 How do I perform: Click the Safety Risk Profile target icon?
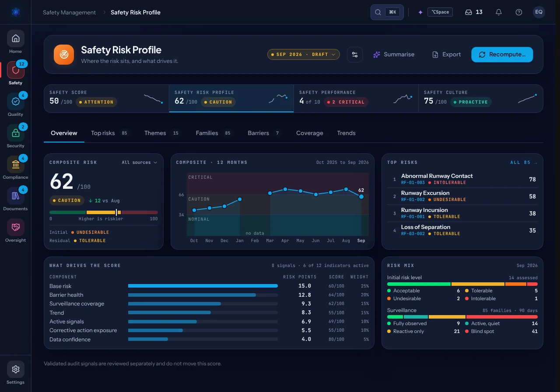tap(64, 55)
